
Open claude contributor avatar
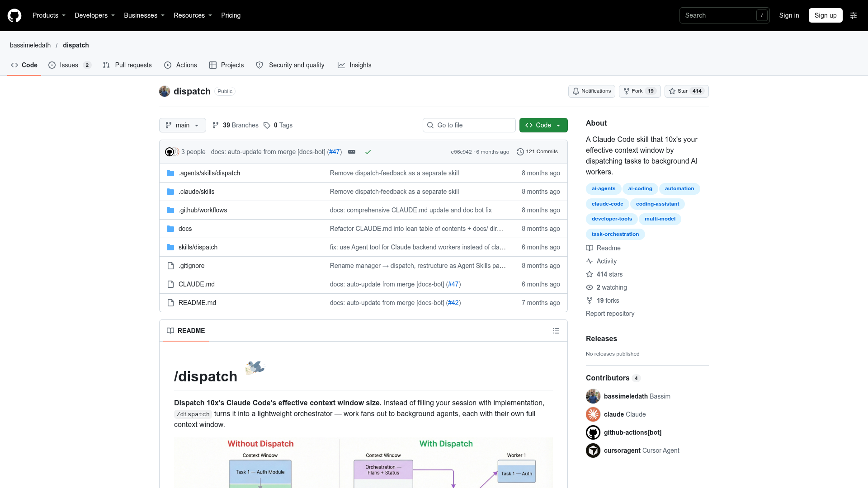click(x=593, y=414)
